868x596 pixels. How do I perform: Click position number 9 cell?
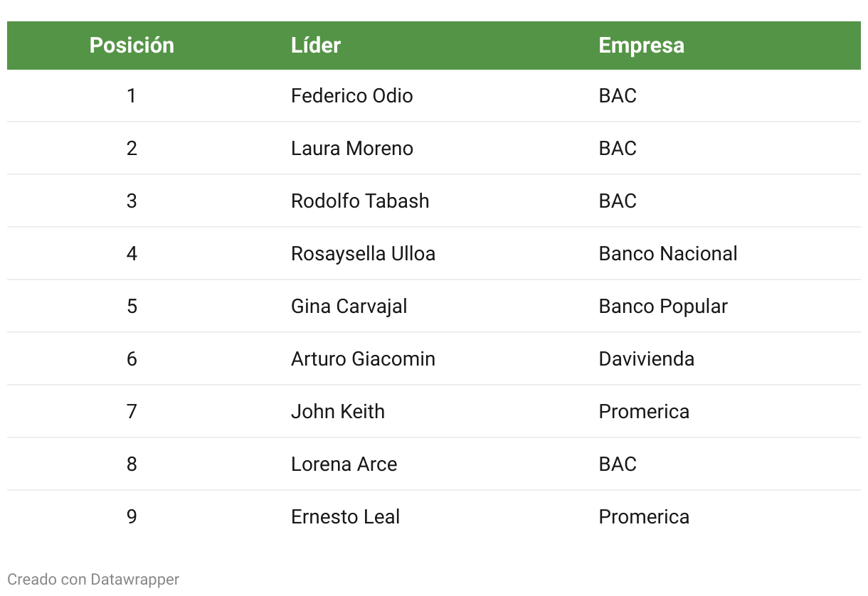132,517
